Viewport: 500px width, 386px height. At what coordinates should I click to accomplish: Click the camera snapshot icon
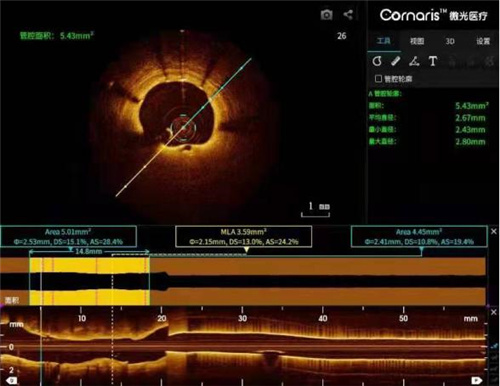(326, 15)
